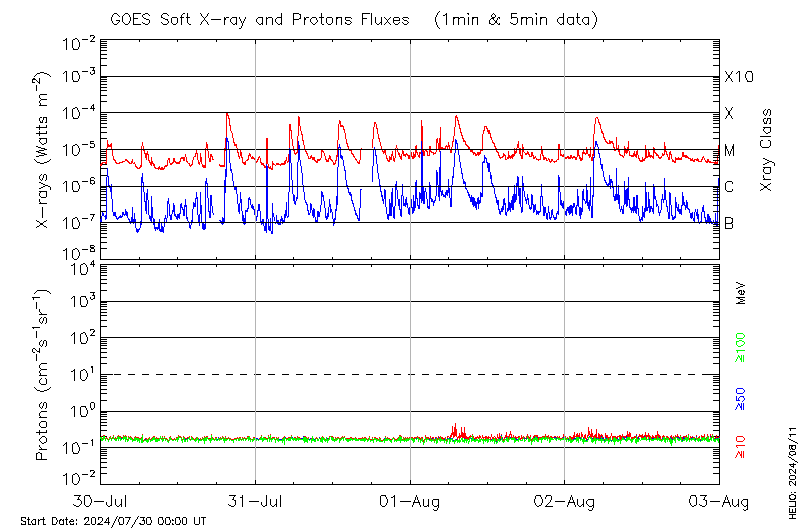Click the chart title 'GOES Soft X-ray and Protons Fluxes'
This screenshot has width=800, height=530.
pyautogui.click(x=258, y=20)
